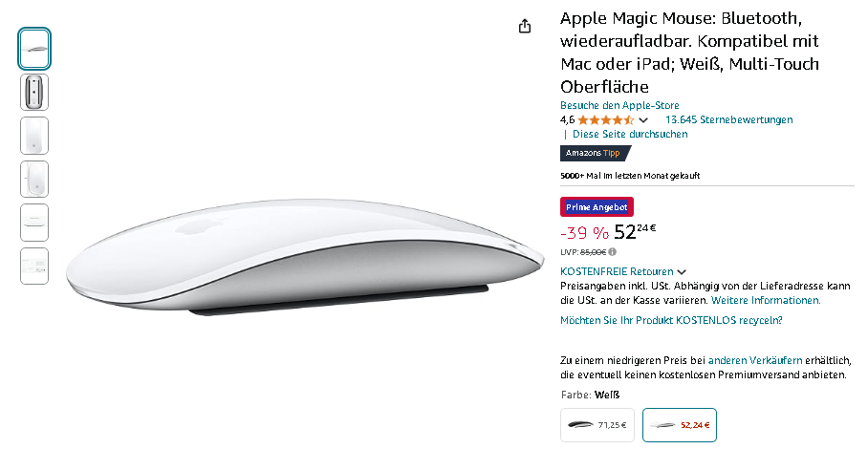Select the first side-view mouse thumbnail
Viewport: 868px width, 449px height.
tap(34, 49)
